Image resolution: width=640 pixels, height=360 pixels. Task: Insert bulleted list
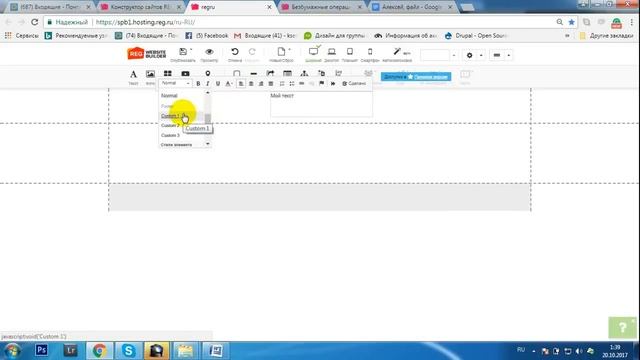click(291, 84)
